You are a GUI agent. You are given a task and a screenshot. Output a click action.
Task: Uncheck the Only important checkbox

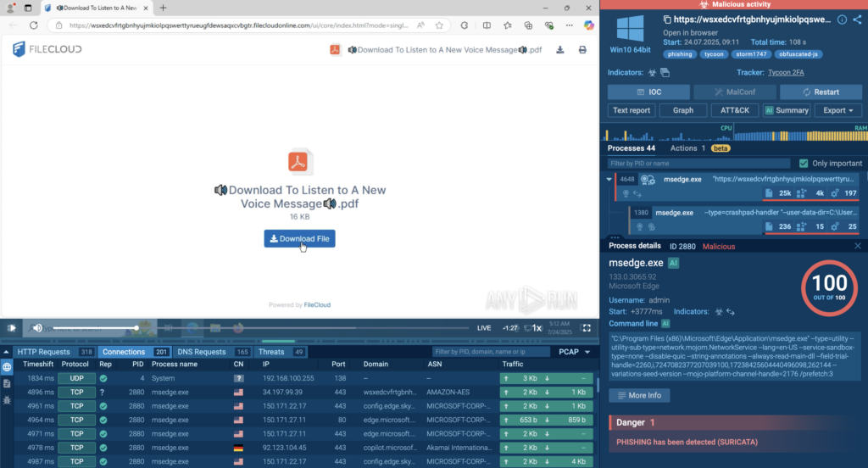click(804, 163)
